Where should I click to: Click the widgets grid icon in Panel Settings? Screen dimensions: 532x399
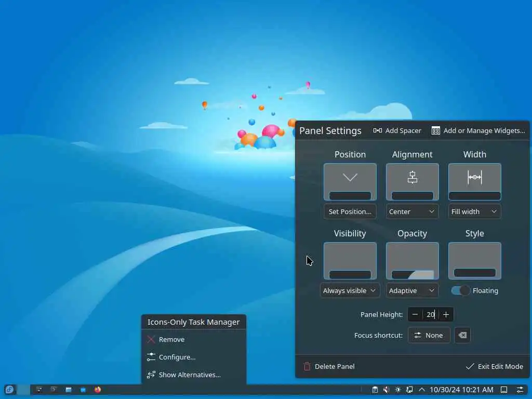(436, 130)
